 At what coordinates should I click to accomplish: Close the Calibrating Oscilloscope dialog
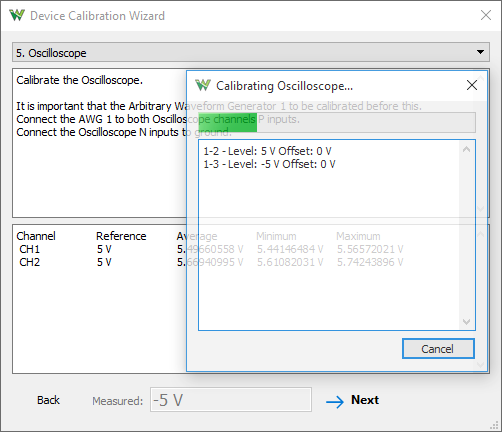tap(472, 85)
